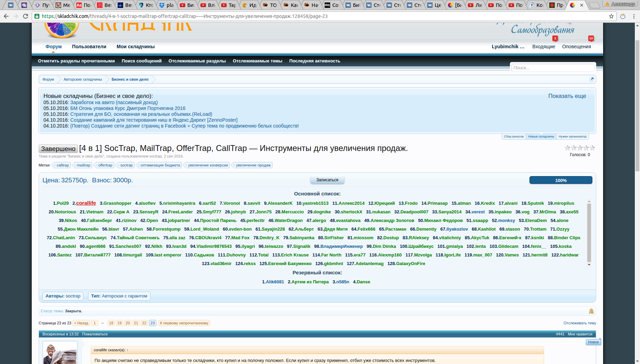Open Chrome menu (three dots)

634,16
